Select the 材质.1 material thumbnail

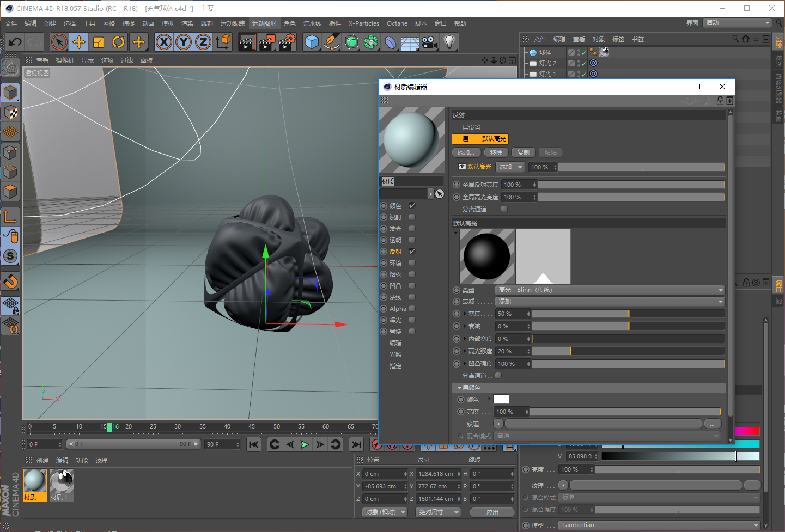click(x=62, y=485)
